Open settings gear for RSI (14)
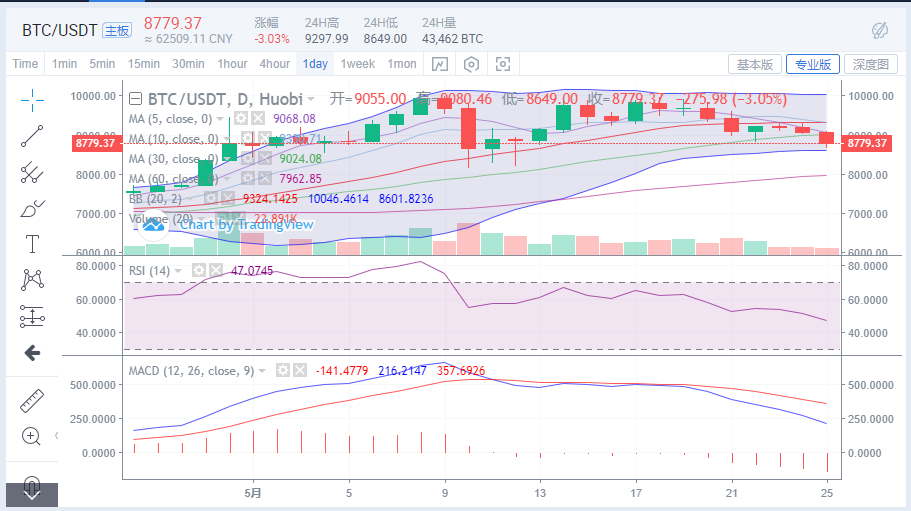This screenshot has height=511, width=911. point(199,271)
